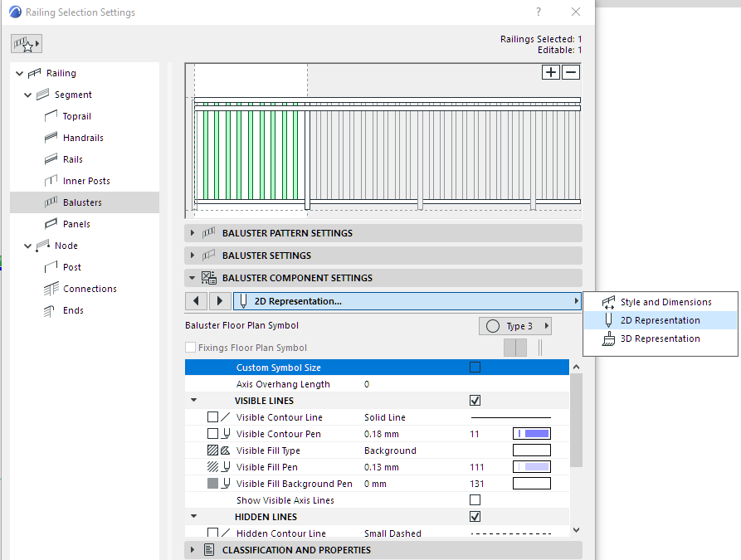Viewport: 741px width, 560px height.
Task: Choose Style and Dimensions from popup menu
Action: coord(665,302)
